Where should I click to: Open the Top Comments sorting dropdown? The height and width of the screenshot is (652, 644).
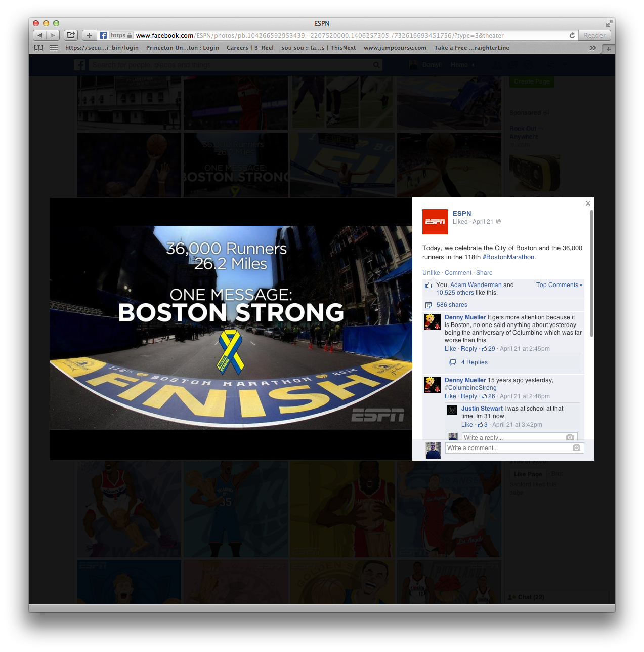(559, 285)
